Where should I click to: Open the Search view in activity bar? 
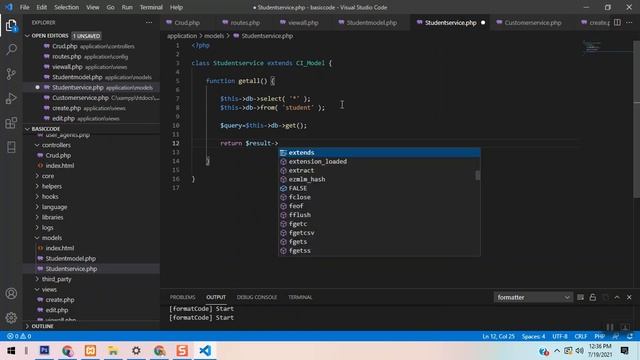11,49
